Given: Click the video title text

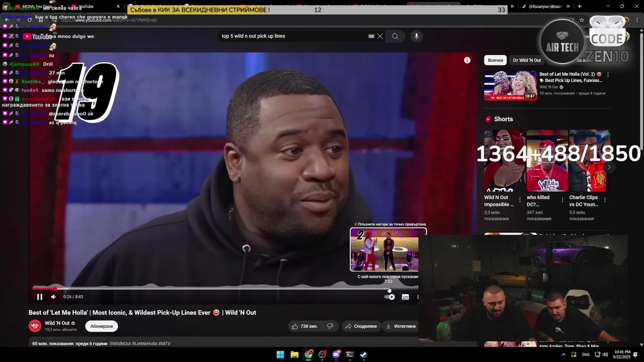Looking at the screenshot, I should click(x=142, y=313).
